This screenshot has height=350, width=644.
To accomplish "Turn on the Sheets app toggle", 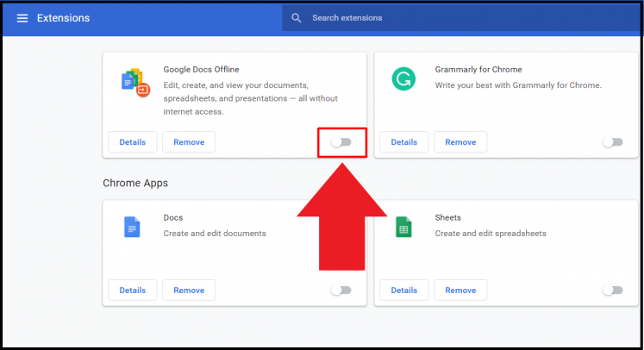I will 612,291.
